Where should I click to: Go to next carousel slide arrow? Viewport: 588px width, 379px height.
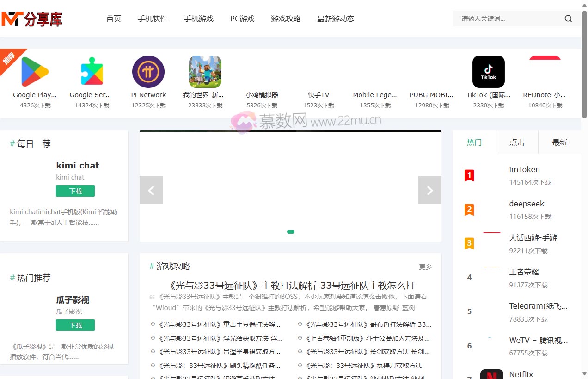pos(429,190)
